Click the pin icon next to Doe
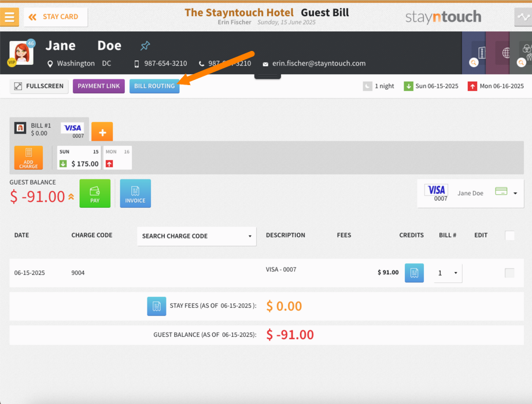 (145, 46)
